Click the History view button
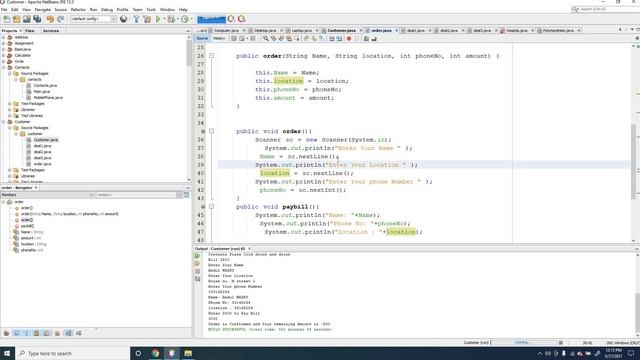The image size is (640, 360). [x=219, y=38]
